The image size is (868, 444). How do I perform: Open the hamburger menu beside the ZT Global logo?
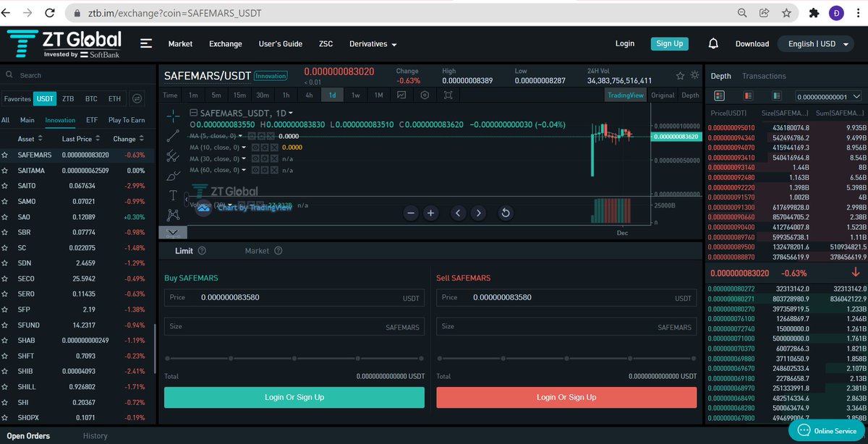pos(146,43)
